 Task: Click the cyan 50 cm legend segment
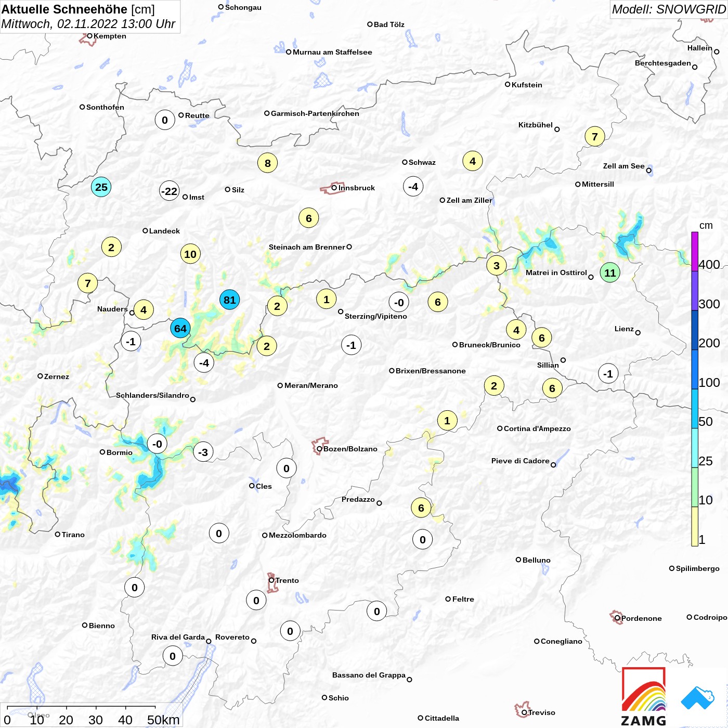click(695, 409)
